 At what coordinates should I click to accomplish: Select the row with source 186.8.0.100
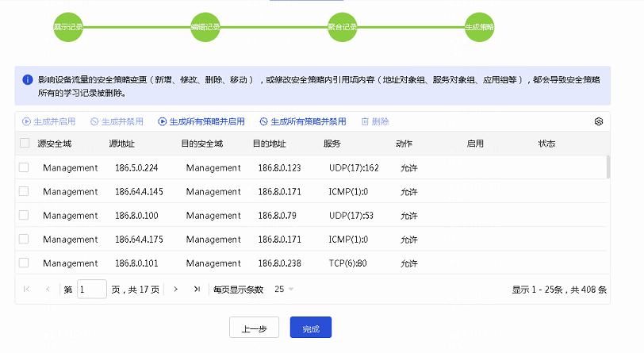point(24,215)
